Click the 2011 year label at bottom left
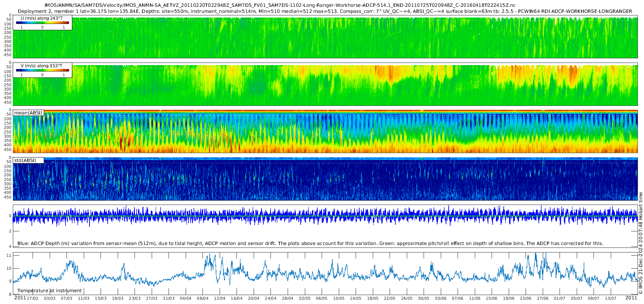644x304 pixels. tap(20, 298)
